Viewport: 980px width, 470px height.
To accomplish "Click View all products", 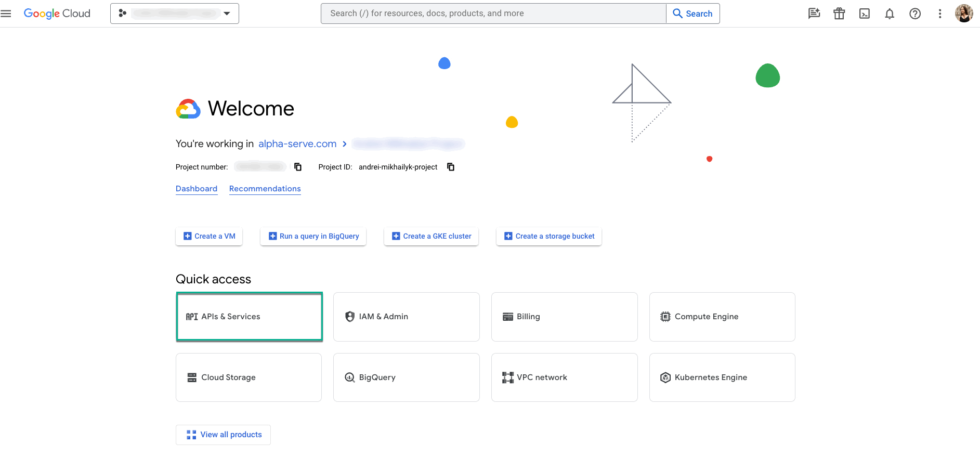I will (223, 435).
